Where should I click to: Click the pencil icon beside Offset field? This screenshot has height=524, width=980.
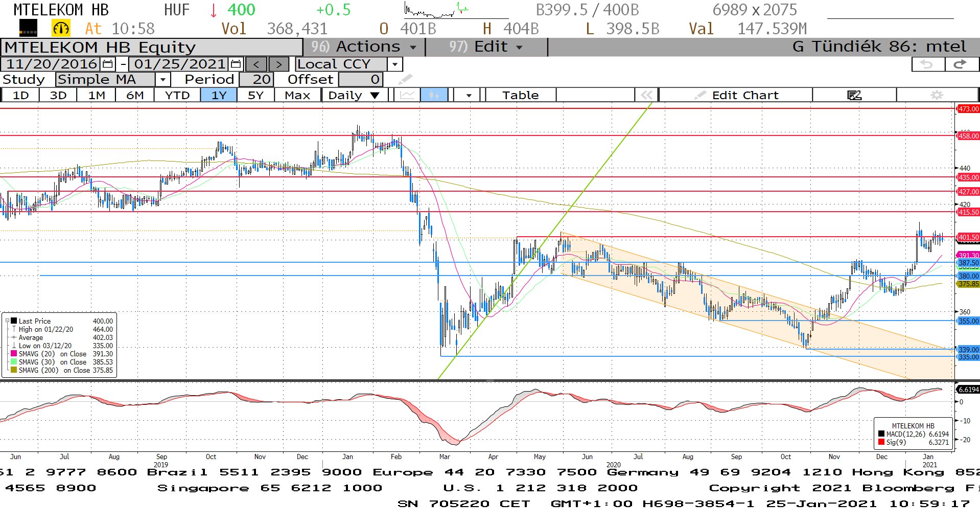click(405, 79)
